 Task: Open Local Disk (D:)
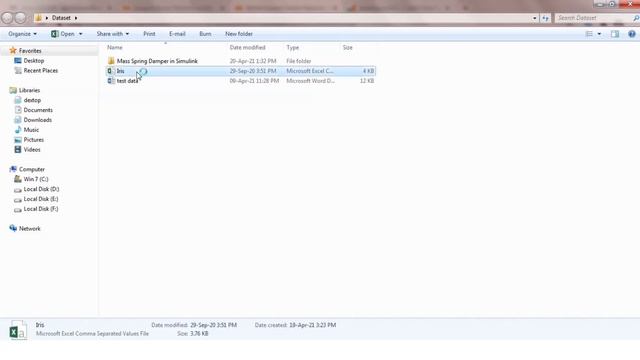click(41, 189)
